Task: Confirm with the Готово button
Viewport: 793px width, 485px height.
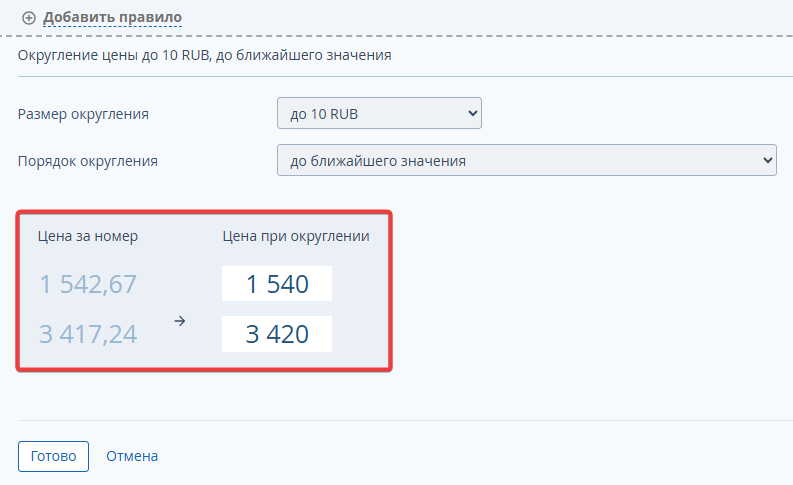Action: click(x=54, y=456)
